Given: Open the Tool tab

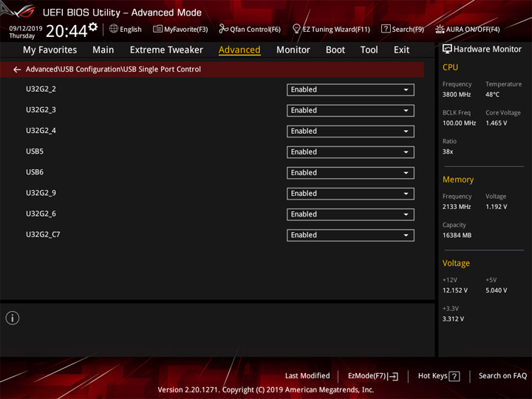Looking at the screenshot, I should 369,50.
